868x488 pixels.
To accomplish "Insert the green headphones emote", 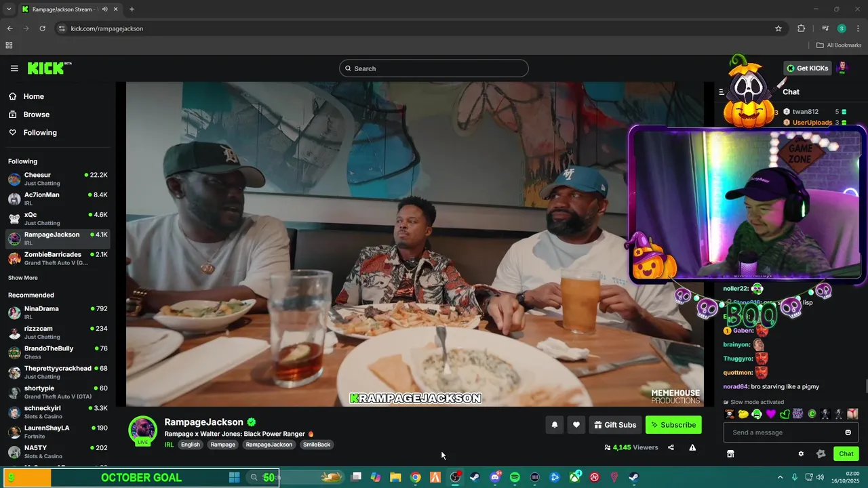I will click(x=757, y=414).
